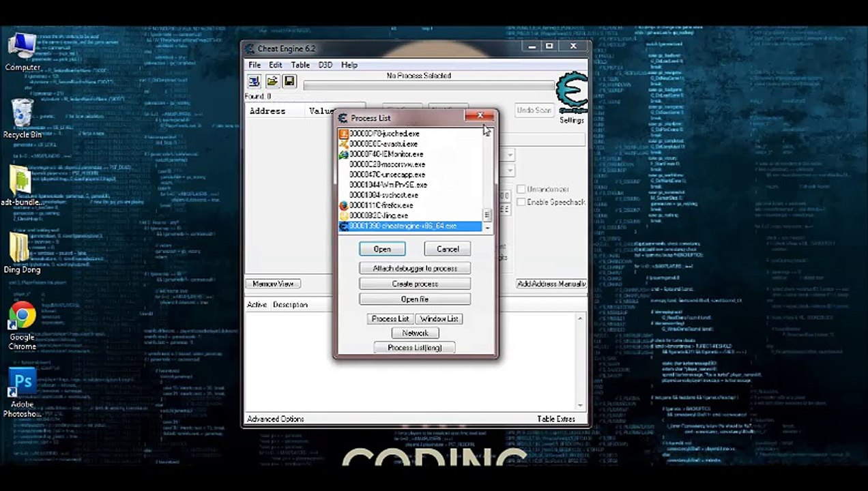Click the Window List button
The height and width of the screenshot is (491, 868).
tap(439, 318)
